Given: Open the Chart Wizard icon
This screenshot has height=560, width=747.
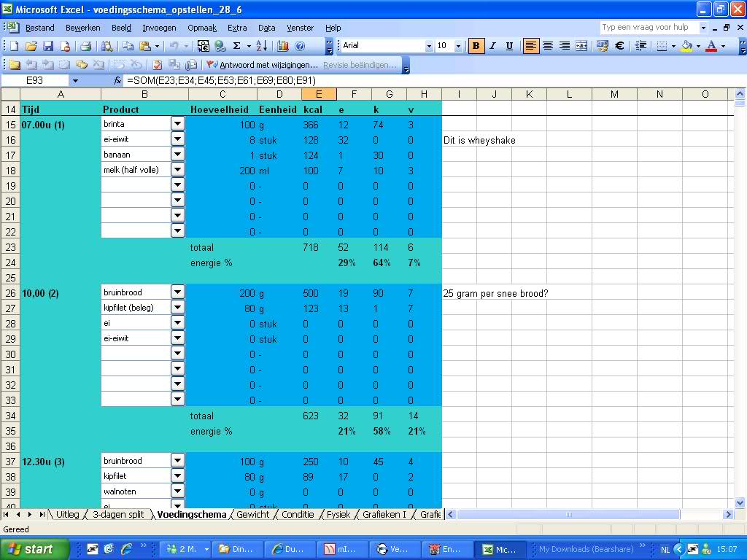Looking at the screenshot, I should [x=283, y=46].
